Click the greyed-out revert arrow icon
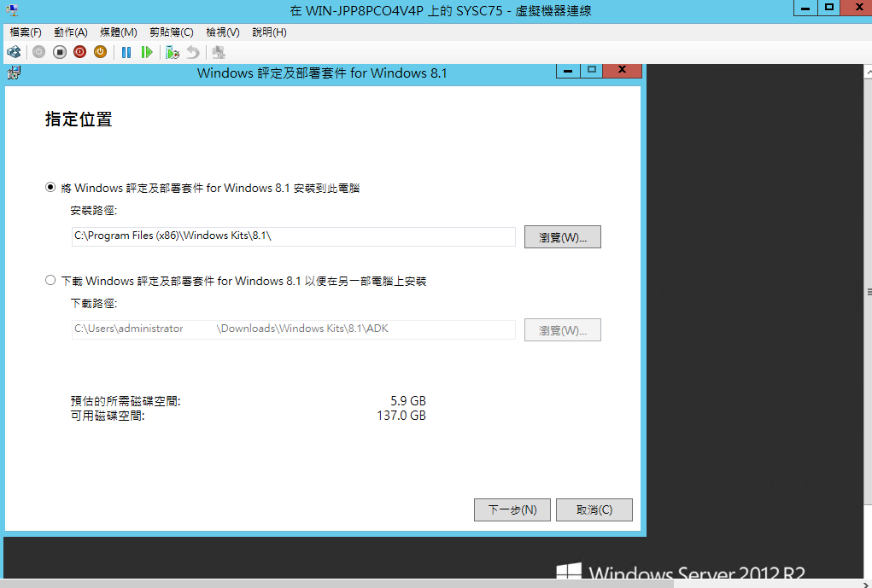Image resolution: width=872 pixels, height=588 pixels. pos(192,52)
